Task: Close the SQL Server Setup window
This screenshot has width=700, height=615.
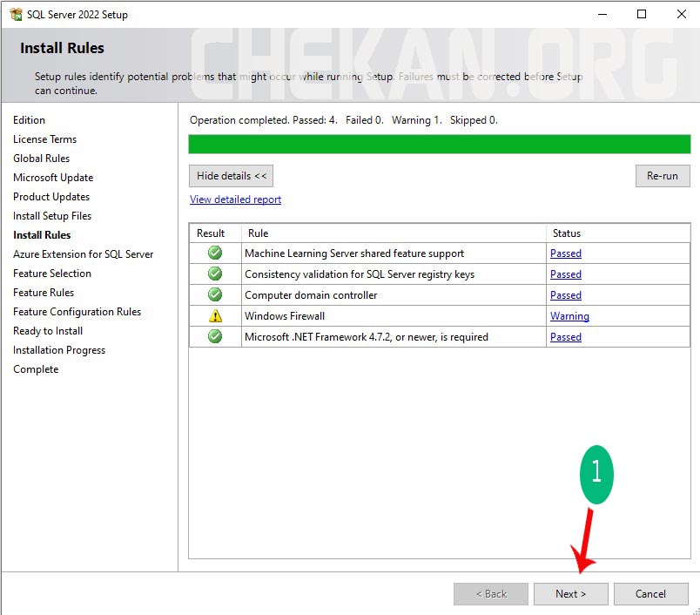Action: coord(681,14)
